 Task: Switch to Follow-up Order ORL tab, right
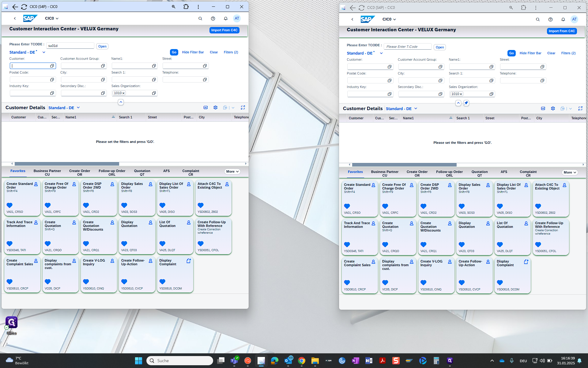click(x=449, y=174)
